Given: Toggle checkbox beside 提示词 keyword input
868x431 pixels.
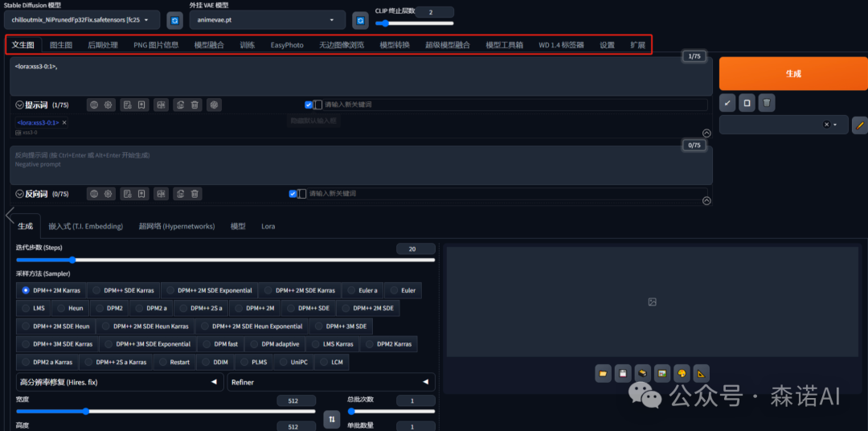Looking at the screenshot, I should (309, 105).
